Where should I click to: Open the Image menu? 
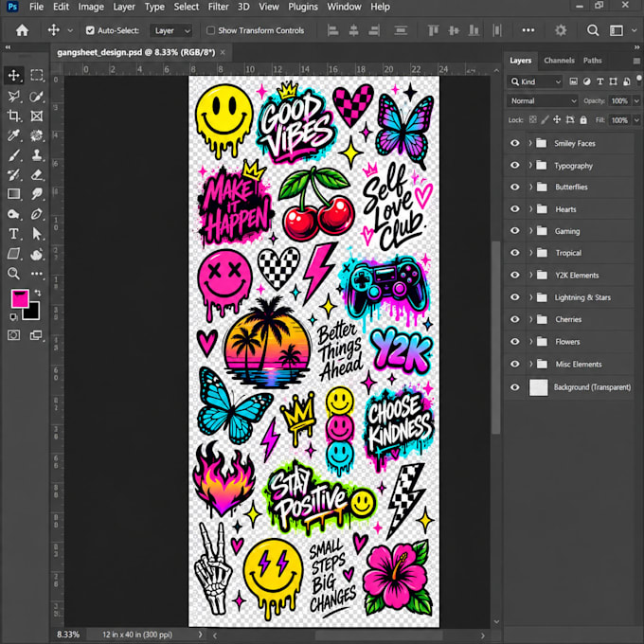91,7
